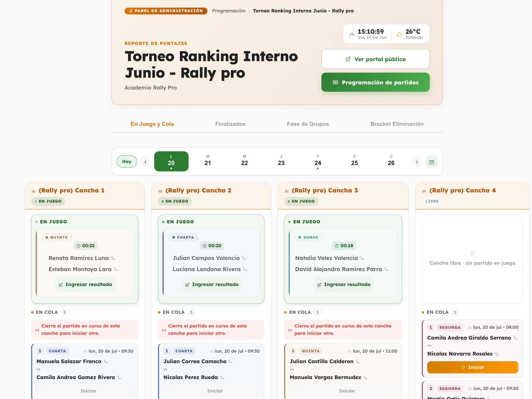Open the Fase de Grupos tab

pyautogui.click(x=308, y=124)
